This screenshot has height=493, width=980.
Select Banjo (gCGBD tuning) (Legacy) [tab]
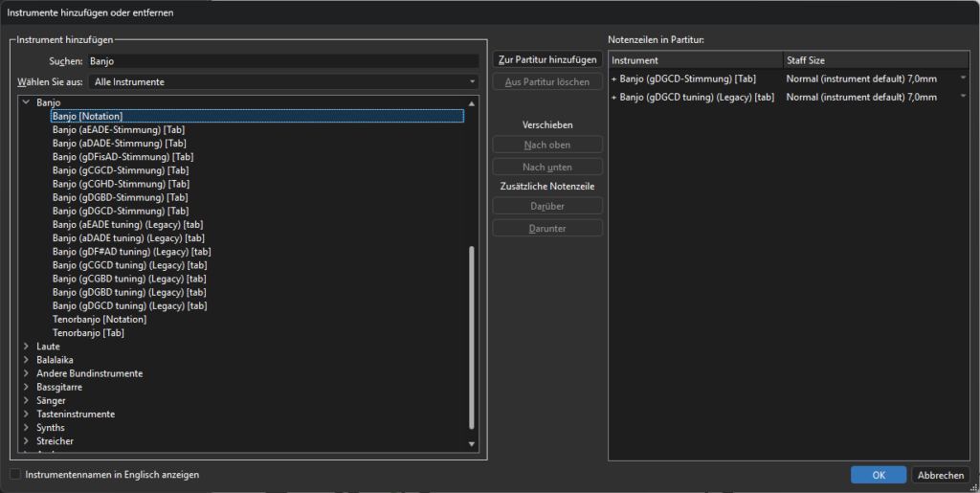point(129,279)
